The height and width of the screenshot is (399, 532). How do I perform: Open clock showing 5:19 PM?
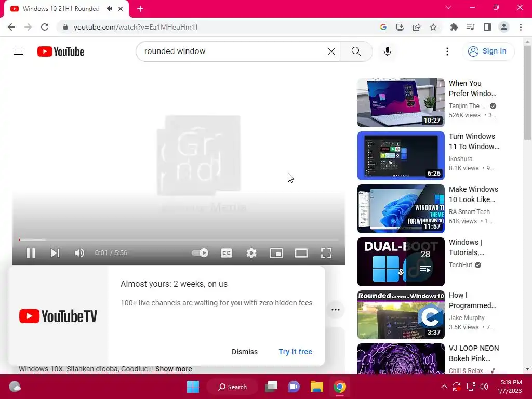pos(510,387)
